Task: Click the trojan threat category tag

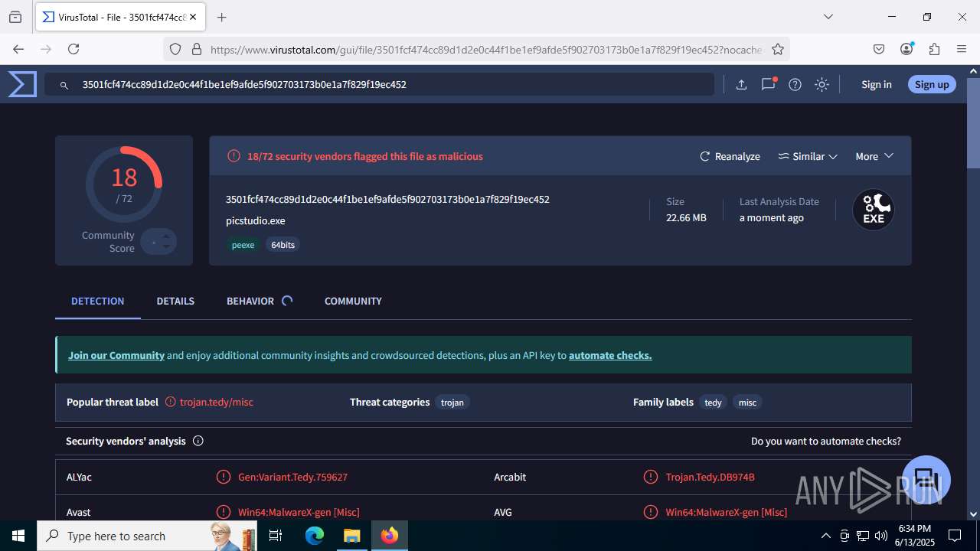Action: 452,403
